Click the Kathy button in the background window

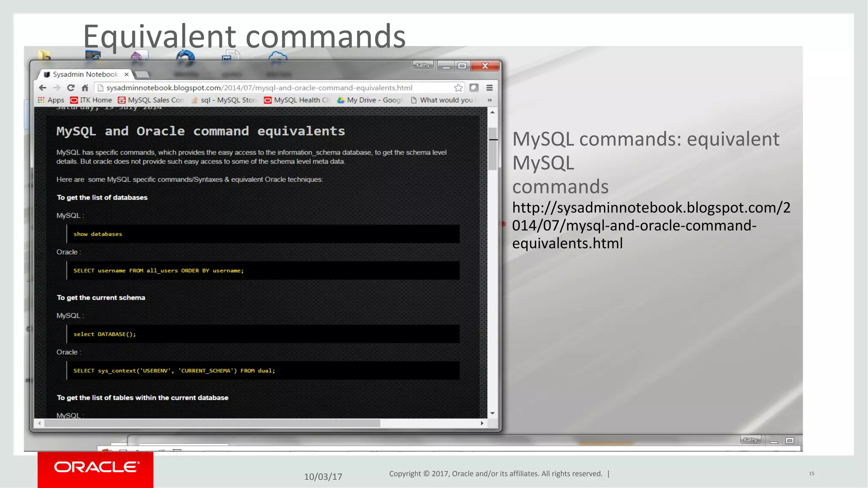tap(751, 440)
